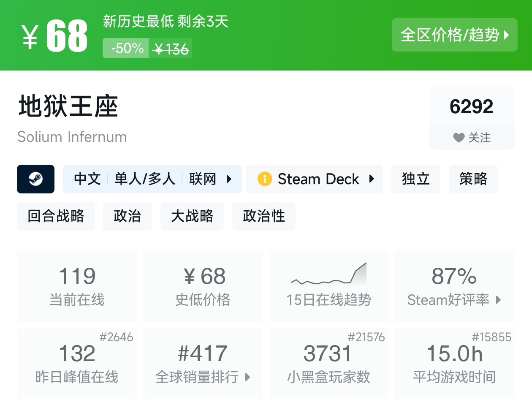
Task: Click the 小黑盒玩家数 stat card
Action: [x=328, y=364]
